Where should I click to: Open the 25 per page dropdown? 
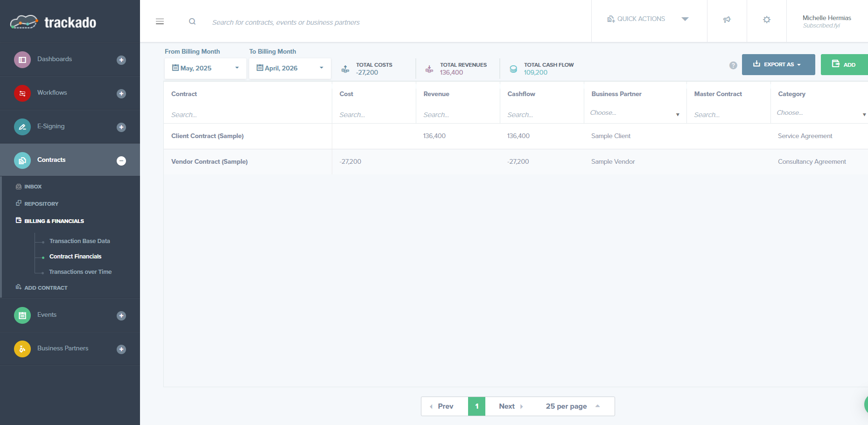573,406
